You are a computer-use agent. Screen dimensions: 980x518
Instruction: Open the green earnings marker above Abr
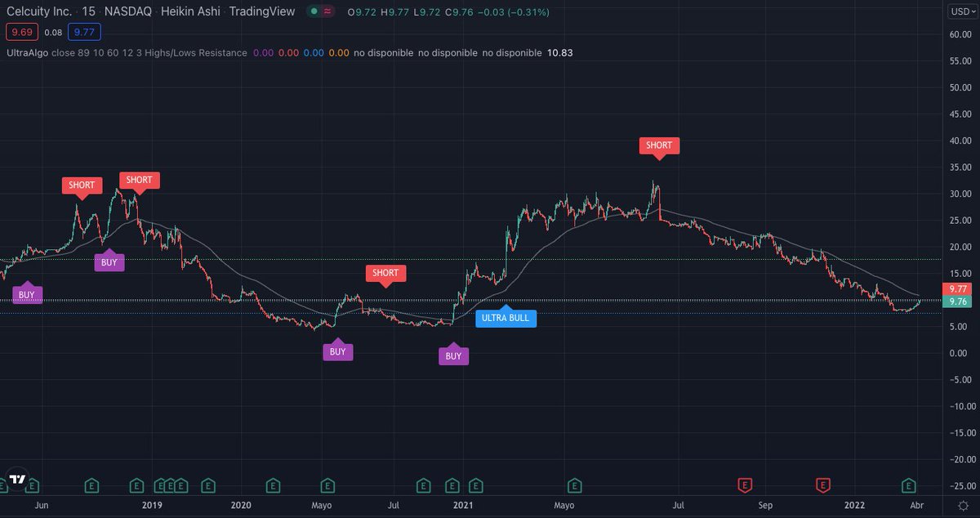tap(909, 485)
